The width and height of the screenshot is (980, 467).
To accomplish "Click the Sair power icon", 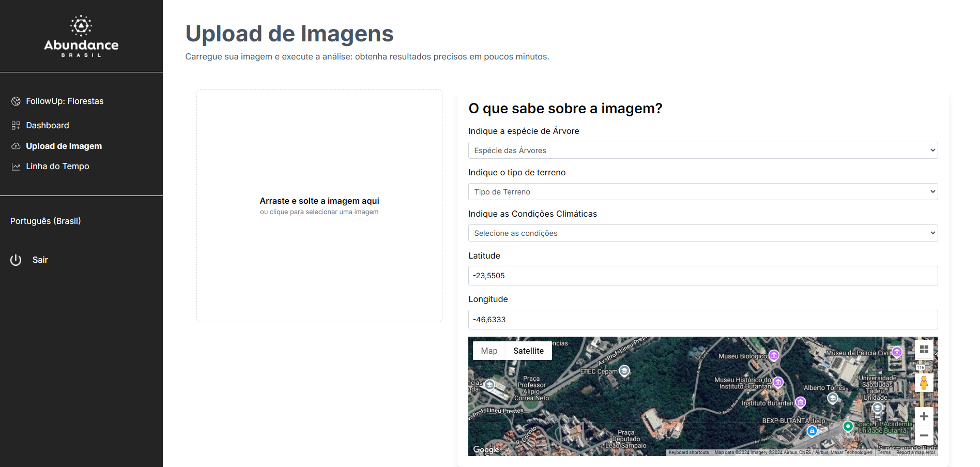I will [x=16, y=260].
